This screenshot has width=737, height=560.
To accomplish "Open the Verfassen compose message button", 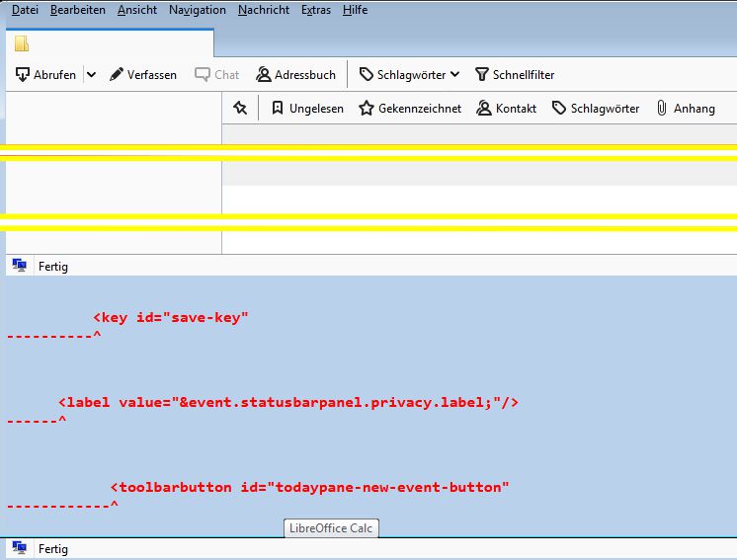I will point(143,74).
